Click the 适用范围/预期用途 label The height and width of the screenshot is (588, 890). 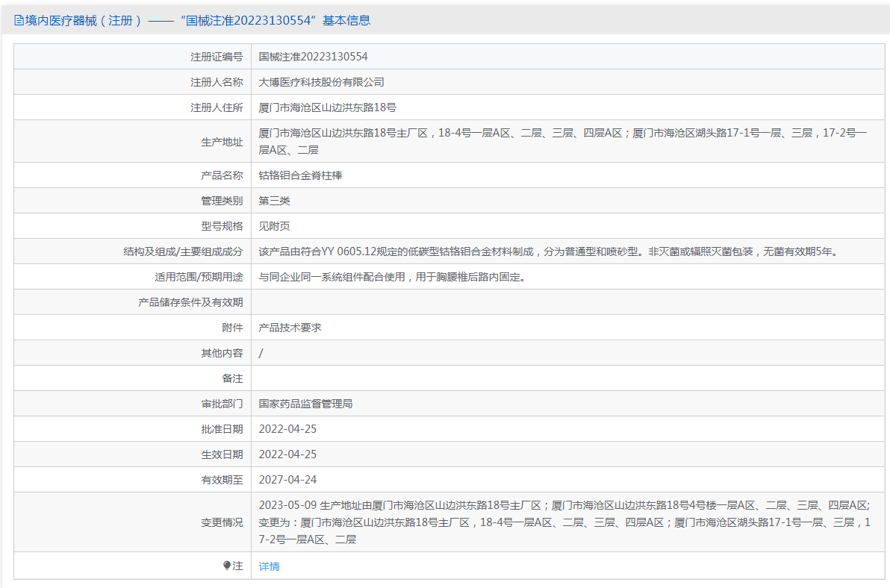pyautogui.click(x=199, y=277)
